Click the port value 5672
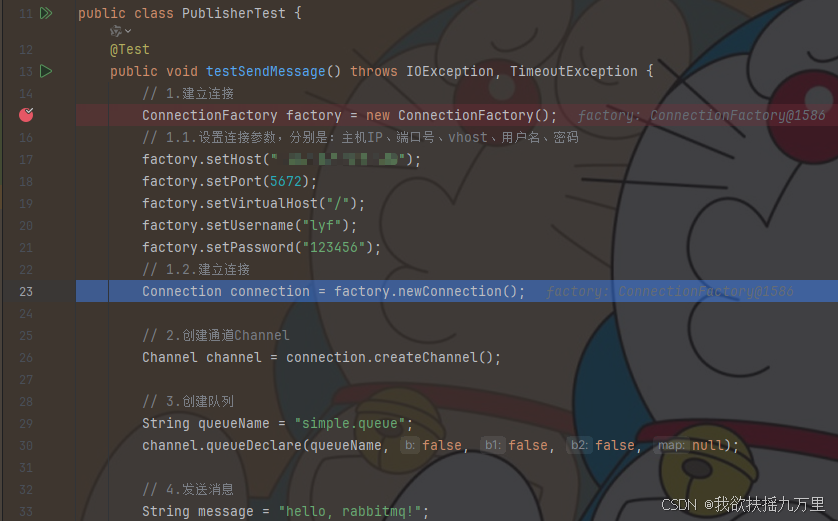The image size is (838, 521). [286, 182]
